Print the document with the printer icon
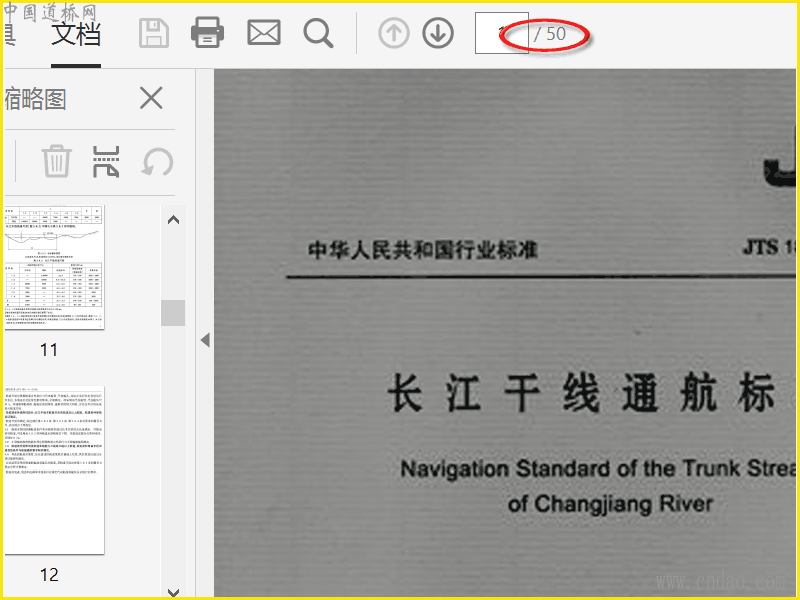Viewport: 800px width, 600px height. click(x=207, y=33)
